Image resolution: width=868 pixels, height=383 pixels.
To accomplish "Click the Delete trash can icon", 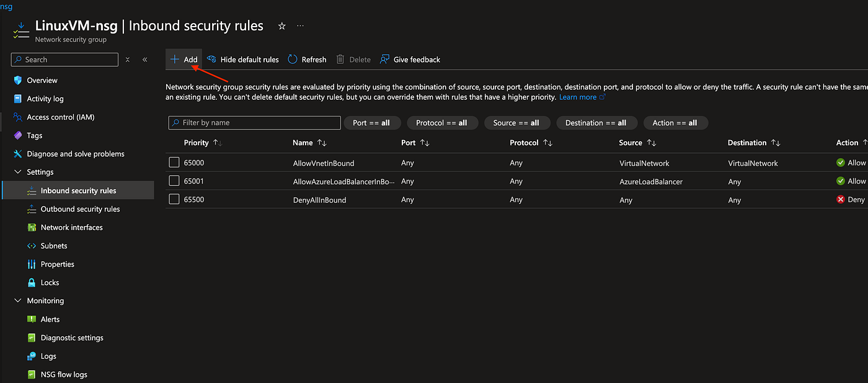I will [340, 59].
